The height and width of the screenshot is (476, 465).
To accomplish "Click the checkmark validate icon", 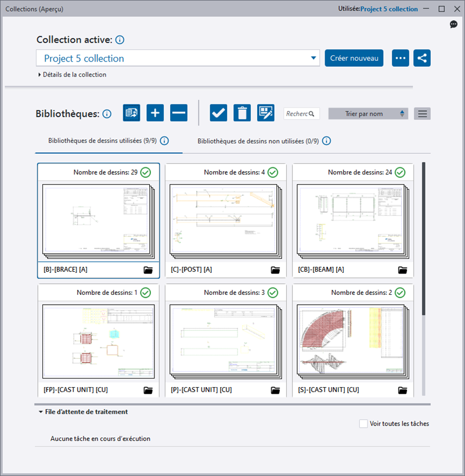I will tap(218, 113).
